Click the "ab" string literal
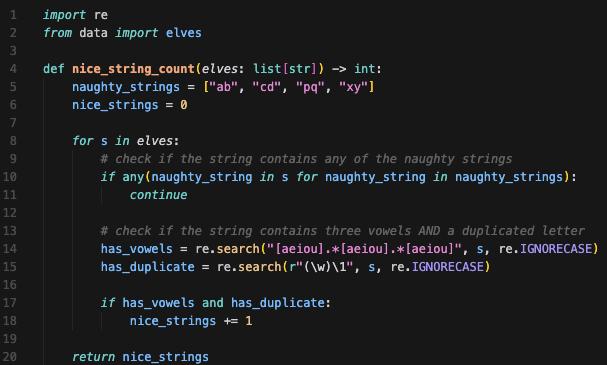Image resolution: width=607 pixels, height=365 pixels. (224, 87)
